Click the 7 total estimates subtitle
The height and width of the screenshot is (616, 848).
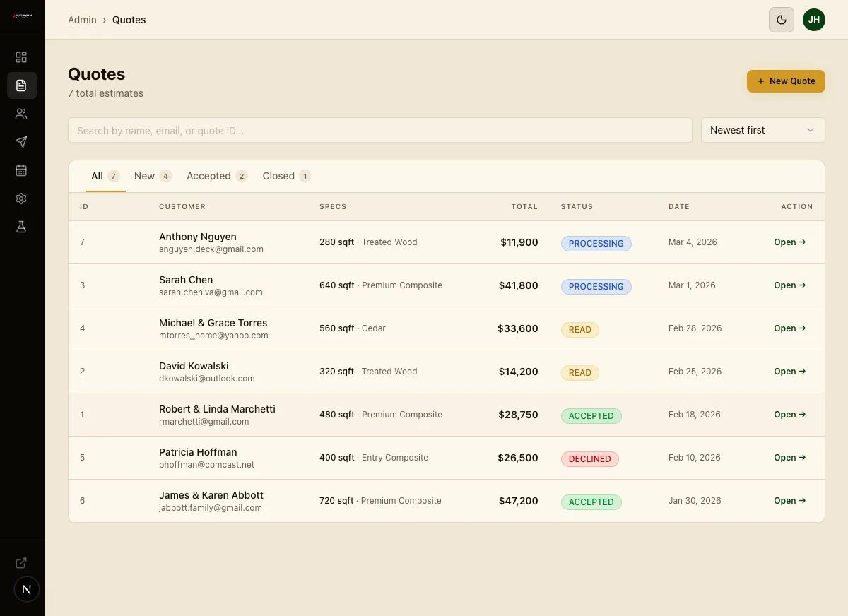point(105,93)
